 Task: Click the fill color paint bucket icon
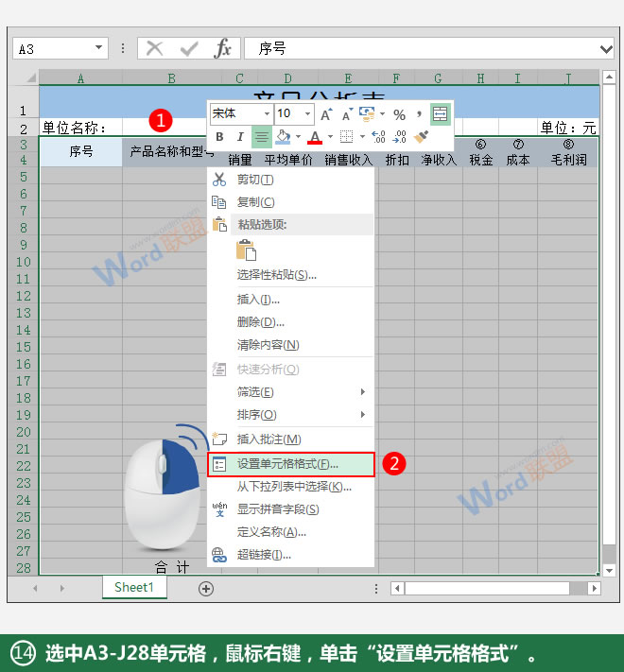[x=283, y=137]
